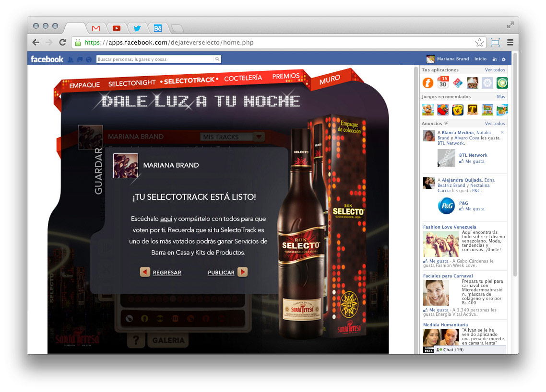Select the PREMIOS tab
Image resolution: width=546 pixels, height=392 pixels.
pos(286,76)
